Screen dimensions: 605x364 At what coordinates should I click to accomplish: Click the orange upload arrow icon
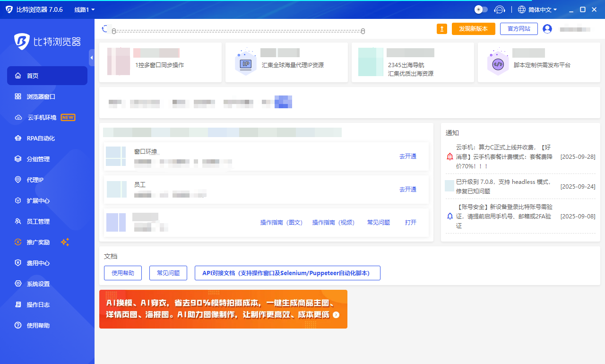click(x=442, y=29)
